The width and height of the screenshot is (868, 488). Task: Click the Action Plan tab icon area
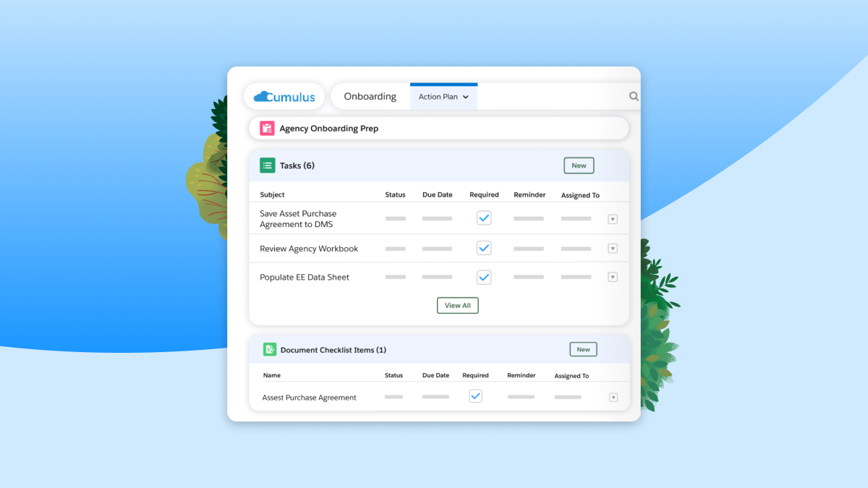click(x=443, y=95)
